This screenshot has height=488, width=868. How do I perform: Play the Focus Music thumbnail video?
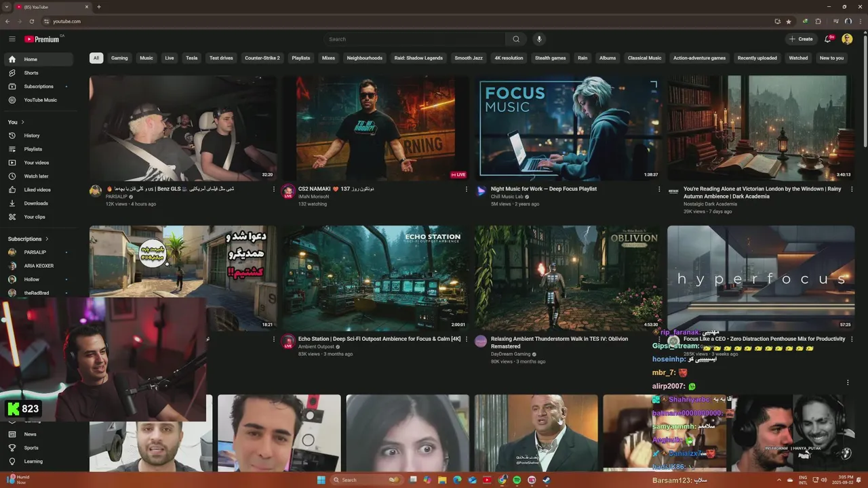[x=568, y=128]
